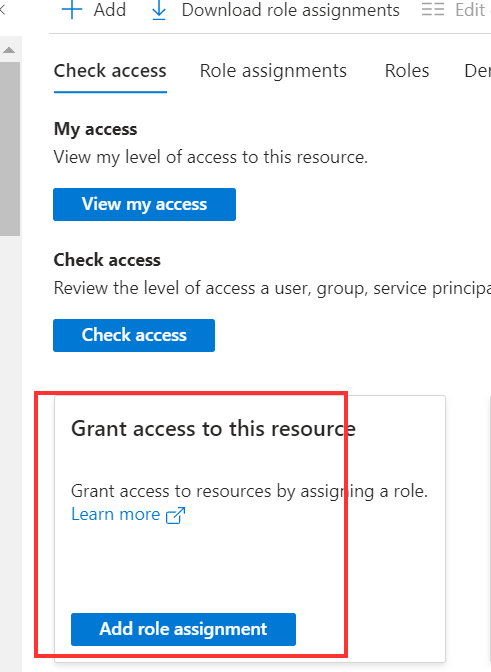Select Download role assignments in the toolbar
Image resolution: width=491 pixels, height=672 pixels.
[290, 10]
